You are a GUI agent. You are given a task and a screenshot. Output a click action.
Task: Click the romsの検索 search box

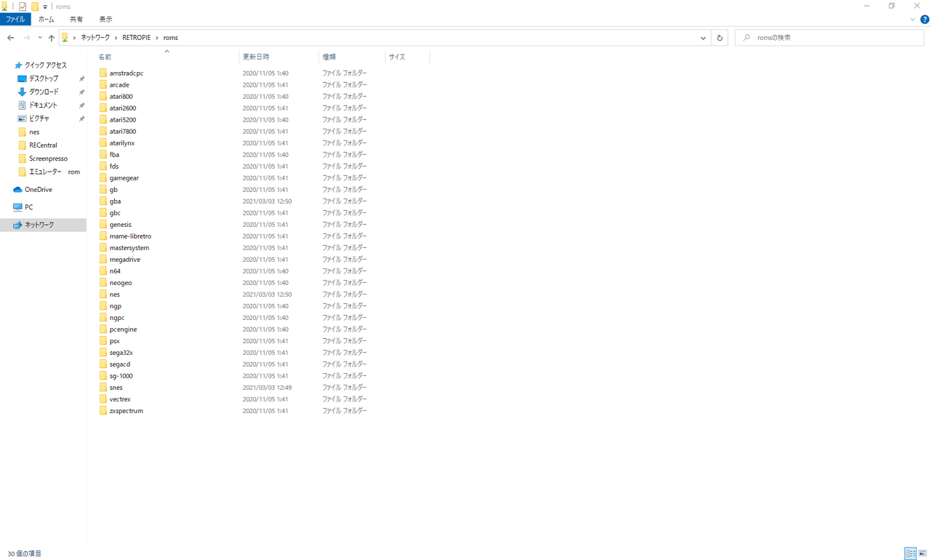tap(829, 38)
